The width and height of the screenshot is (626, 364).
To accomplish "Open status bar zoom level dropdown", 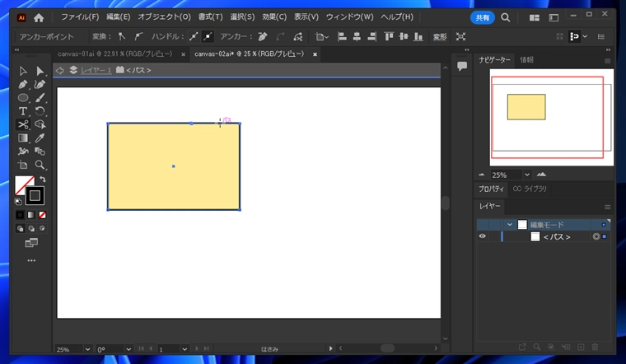I will click(87, 349).
